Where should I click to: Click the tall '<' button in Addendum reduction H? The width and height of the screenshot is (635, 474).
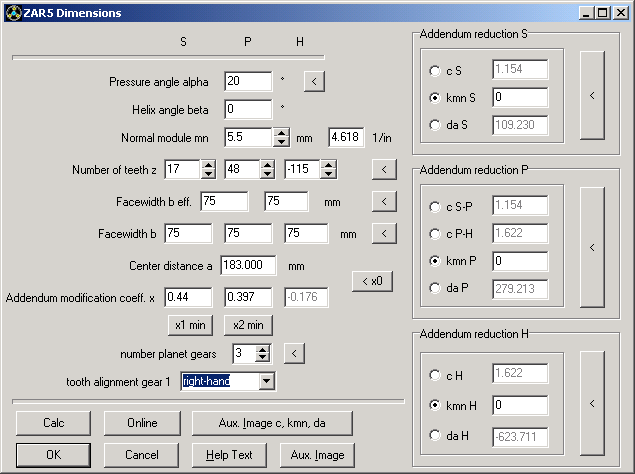click(x=592, y=404)
